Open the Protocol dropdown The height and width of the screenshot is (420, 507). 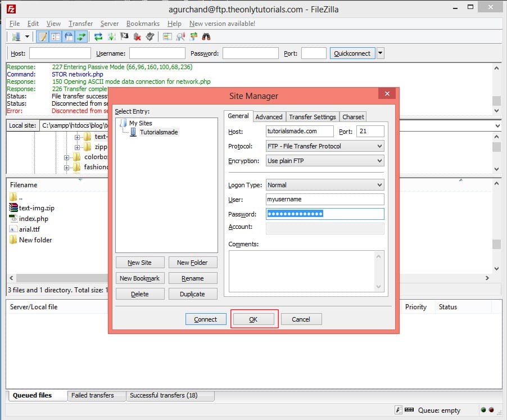click(325, 146)
